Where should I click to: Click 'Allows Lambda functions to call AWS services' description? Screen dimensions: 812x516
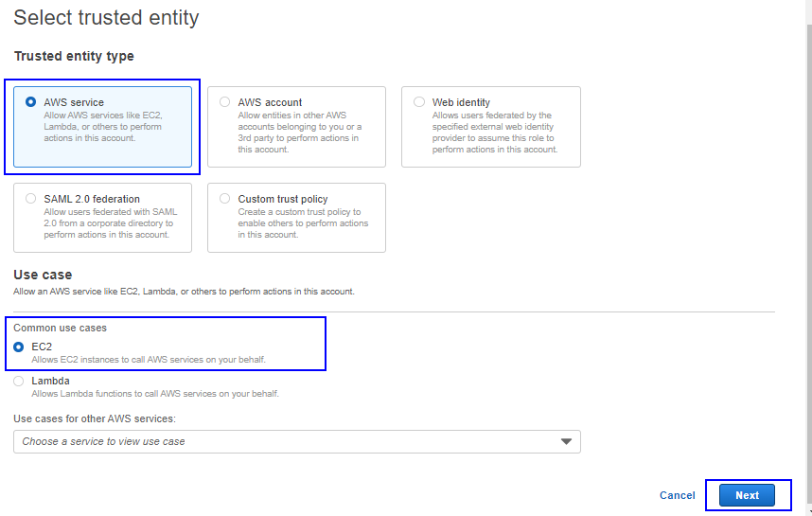tap(155, 394)
